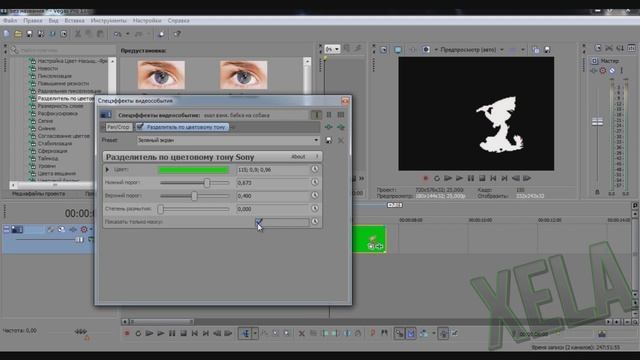This screenshot has height=360, width=640.
Task: Uncheck the show mask only checkbox
Action: click(259, 222)
